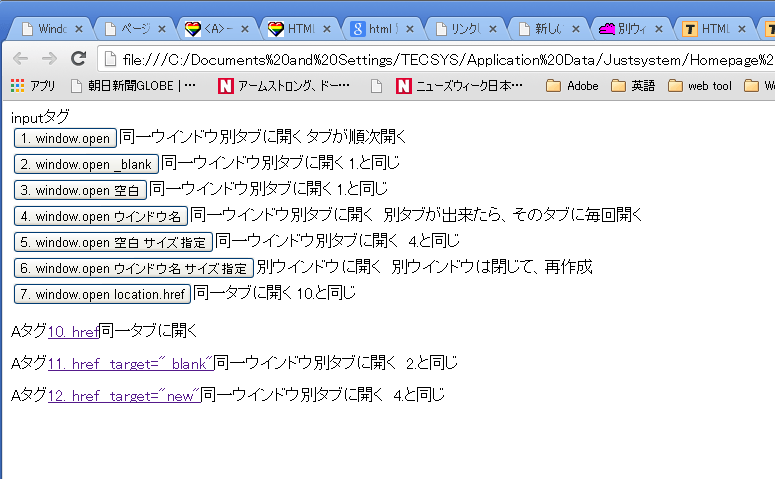Follow the 10. href link

(x=73, y=331)
